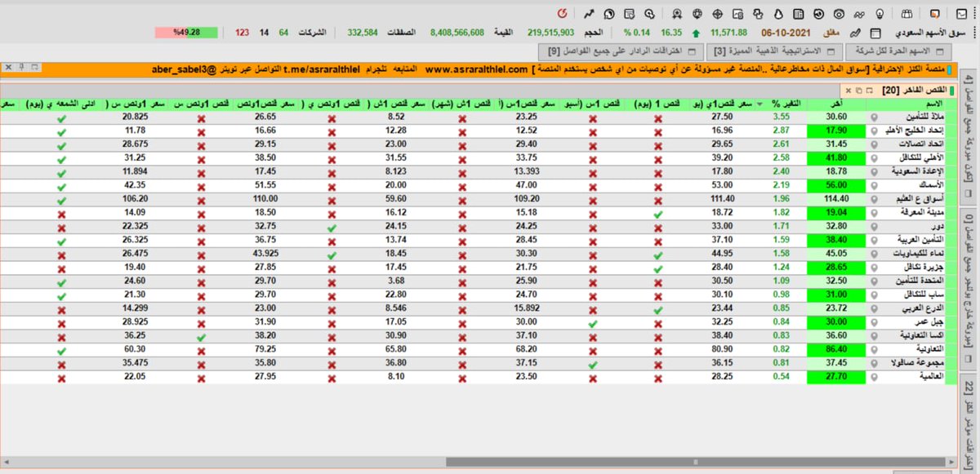This screenshot has height=474, width=980.
Task: Click the gift box toolbar icon
Action: tap(907, 14)
